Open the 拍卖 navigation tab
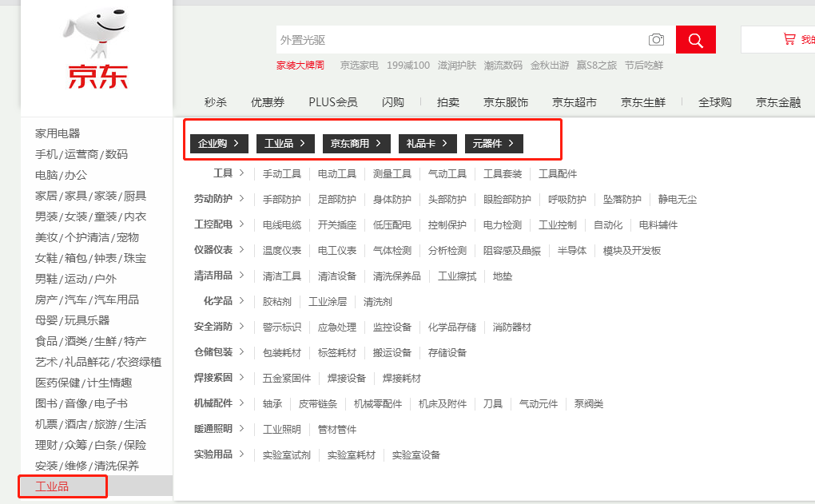815x504 pixels. tap(448, 102)
